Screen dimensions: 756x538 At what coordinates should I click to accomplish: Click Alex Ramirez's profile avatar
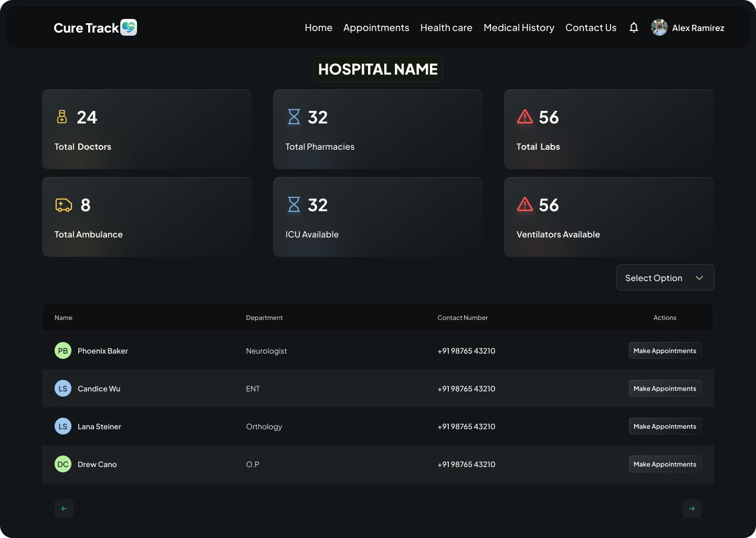pos(659,27)
